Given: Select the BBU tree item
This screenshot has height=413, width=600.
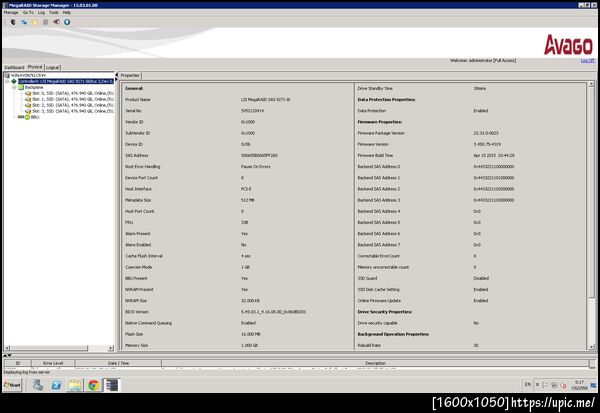Looking at the screenshot, I should 35,117.
